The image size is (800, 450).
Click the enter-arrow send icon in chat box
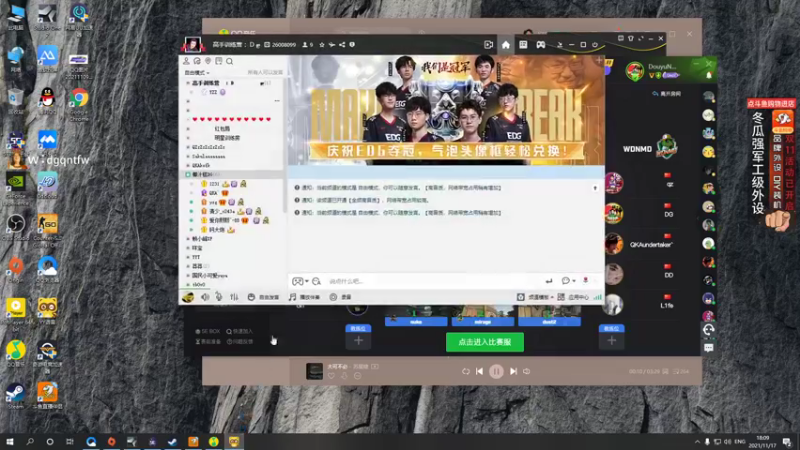[x=549, y=281]
